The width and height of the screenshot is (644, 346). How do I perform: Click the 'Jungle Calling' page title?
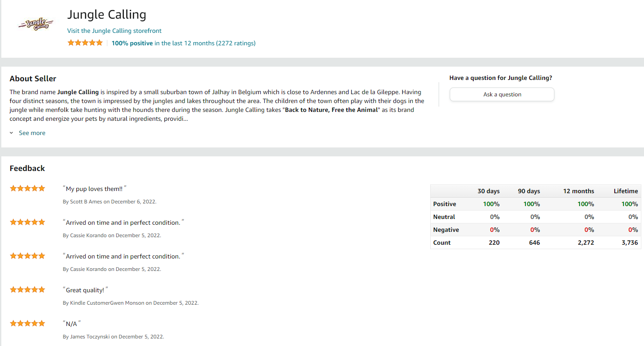tap(106, 14)
